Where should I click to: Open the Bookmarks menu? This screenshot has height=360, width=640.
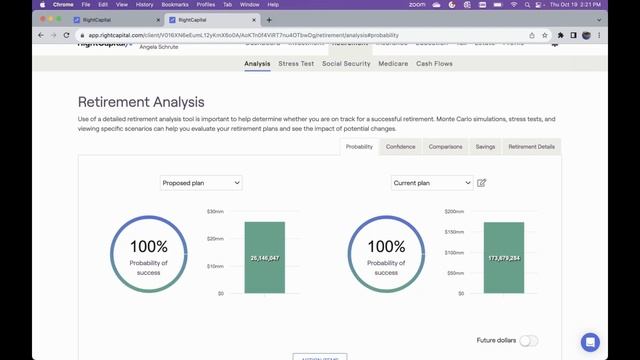(175, 5)
